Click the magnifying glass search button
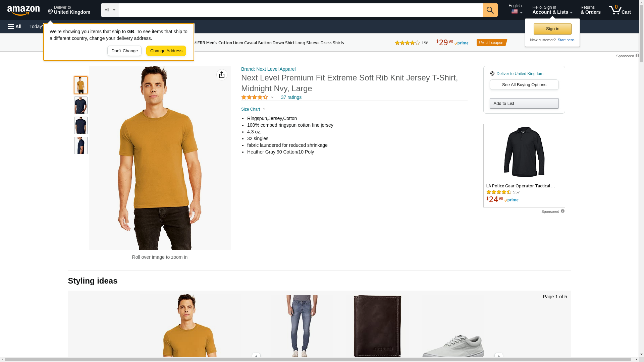The image size is (644, 362). pyautogui.click(x=490, y=10)
